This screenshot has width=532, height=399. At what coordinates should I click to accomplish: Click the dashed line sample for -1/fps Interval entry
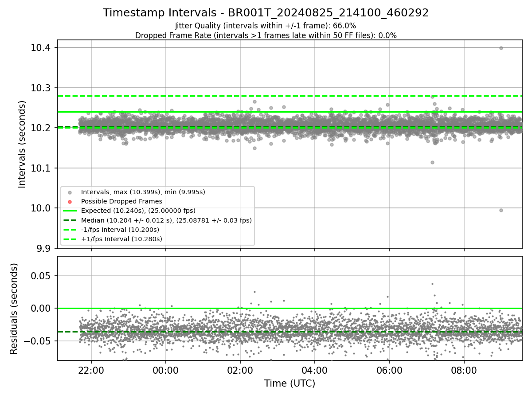click(70, 230)
